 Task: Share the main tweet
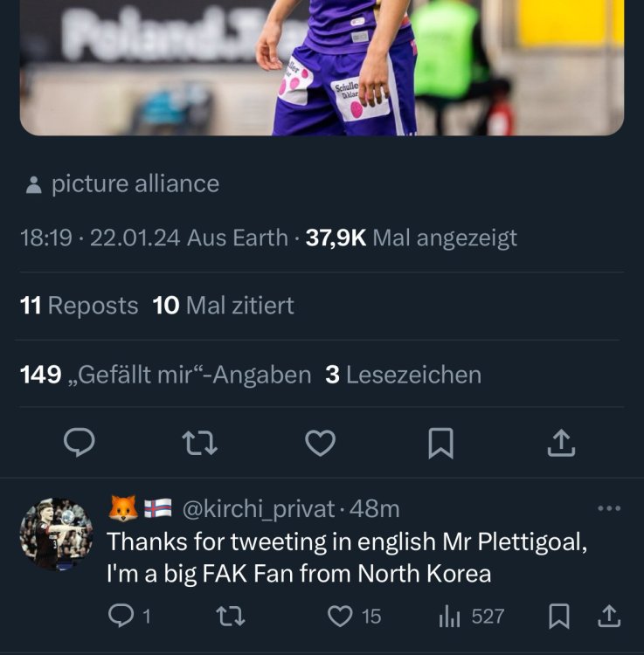(560, 443)
